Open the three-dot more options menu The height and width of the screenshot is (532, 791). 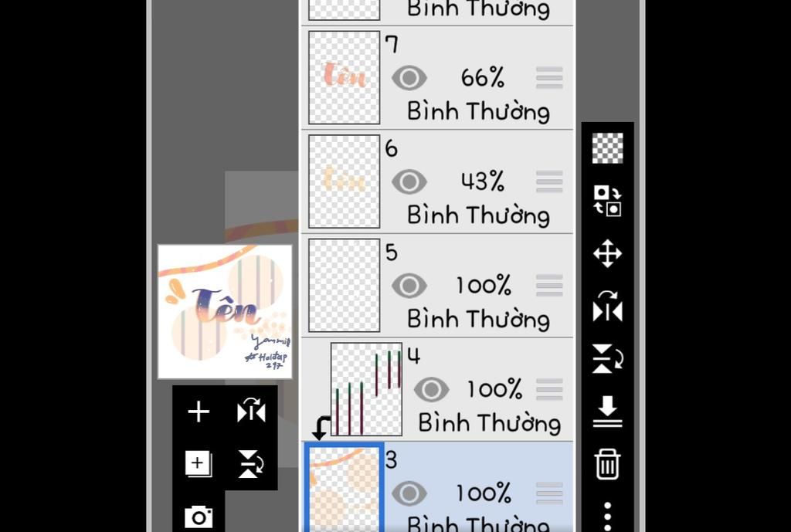pos(607,516)
